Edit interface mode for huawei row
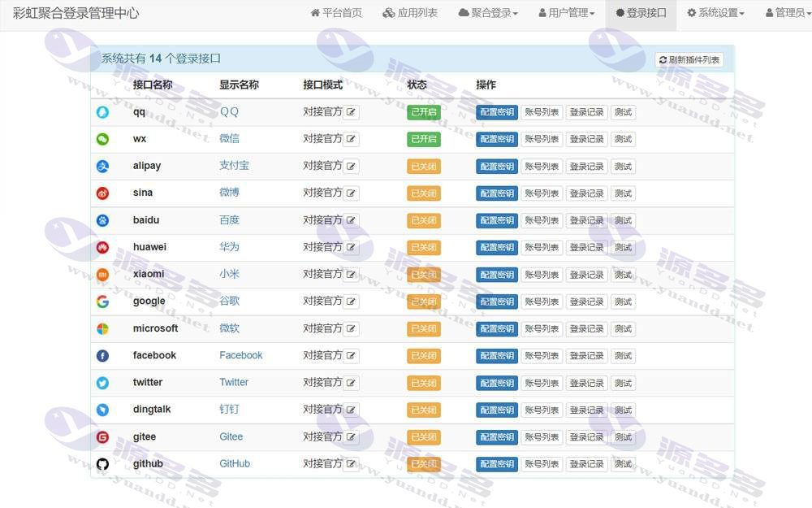Viewport: 812px width, 508px height. click(x=351, y=247)
